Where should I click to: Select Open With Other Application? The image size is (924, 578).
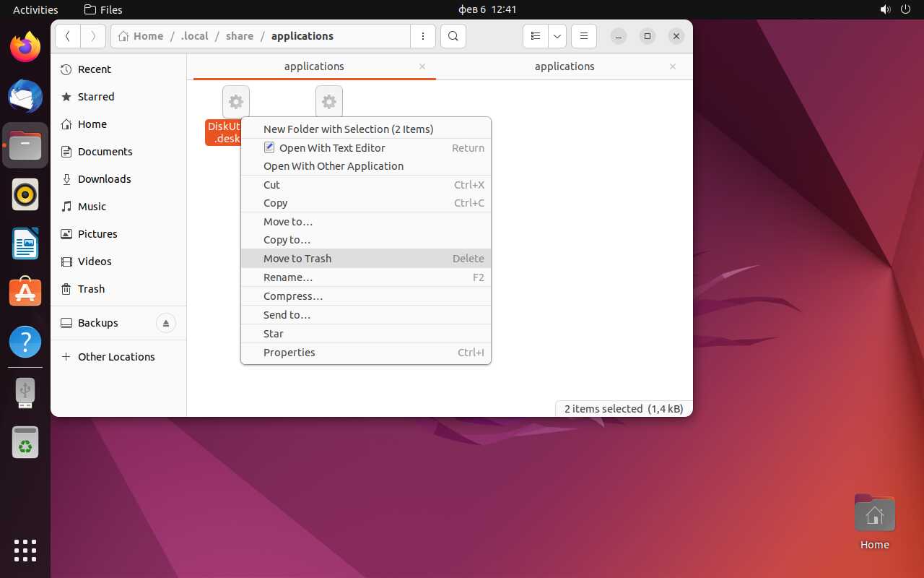[366, 166]
